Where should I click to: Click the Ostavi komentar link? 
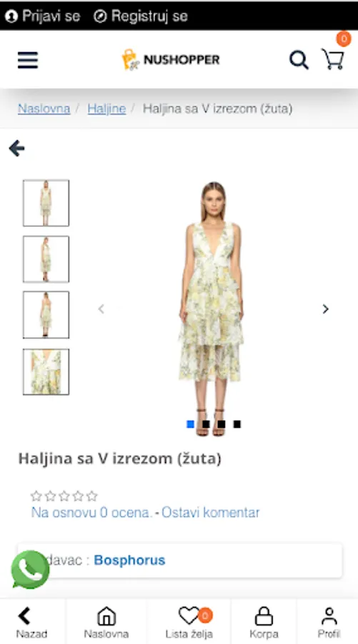(x=210, y=512)
